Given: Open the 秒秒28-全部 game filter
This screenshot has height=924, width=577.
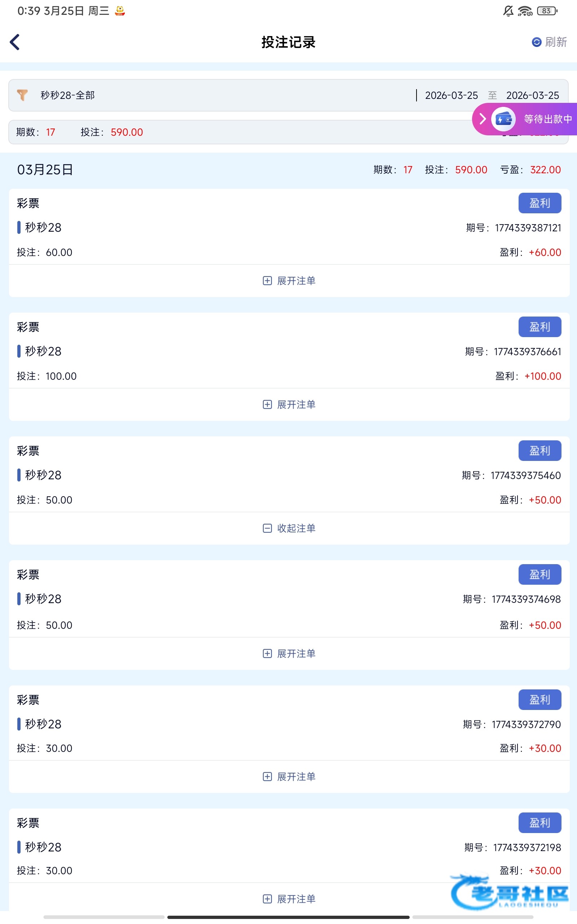Looking at the screenshot, I should click(x=67, y=95).
